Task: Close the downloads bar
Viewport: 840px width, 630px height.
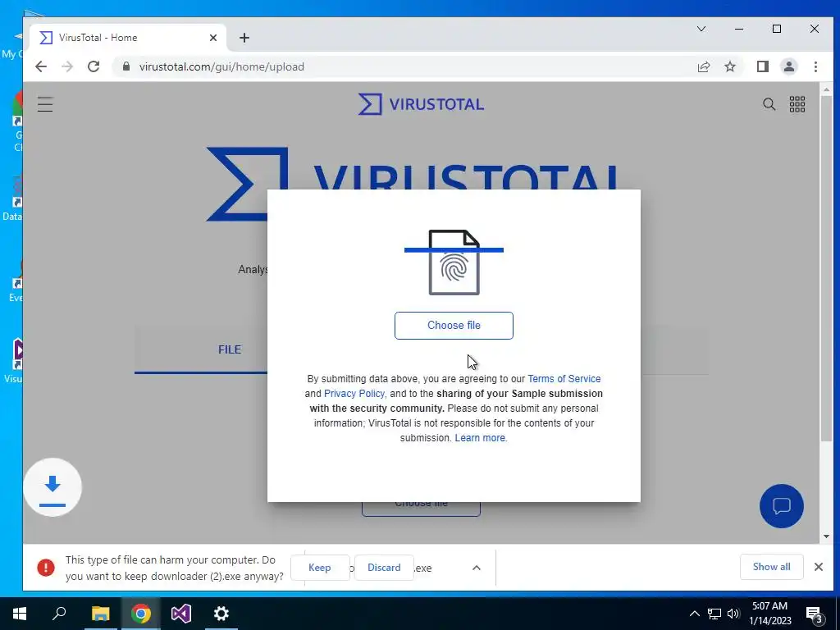Action: click(819, 567)
